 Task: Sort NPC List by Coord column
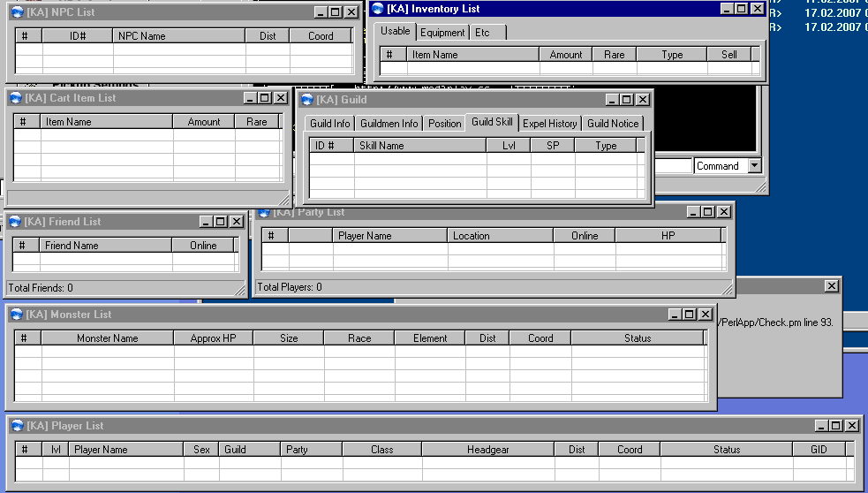(x=321, y=36)
